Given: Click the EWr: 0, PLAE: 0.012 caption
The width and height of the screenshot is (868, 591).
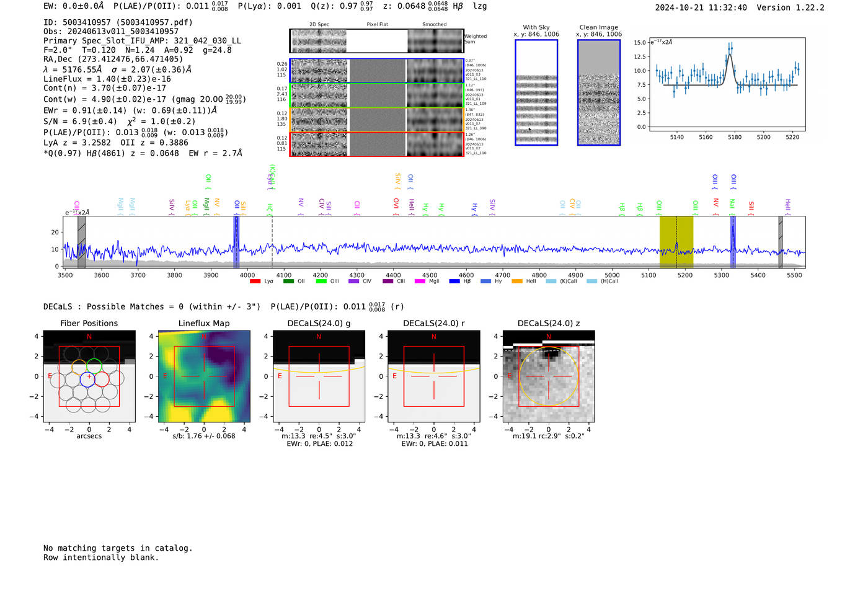Looking at the screenshot, I should pos(319,444).
